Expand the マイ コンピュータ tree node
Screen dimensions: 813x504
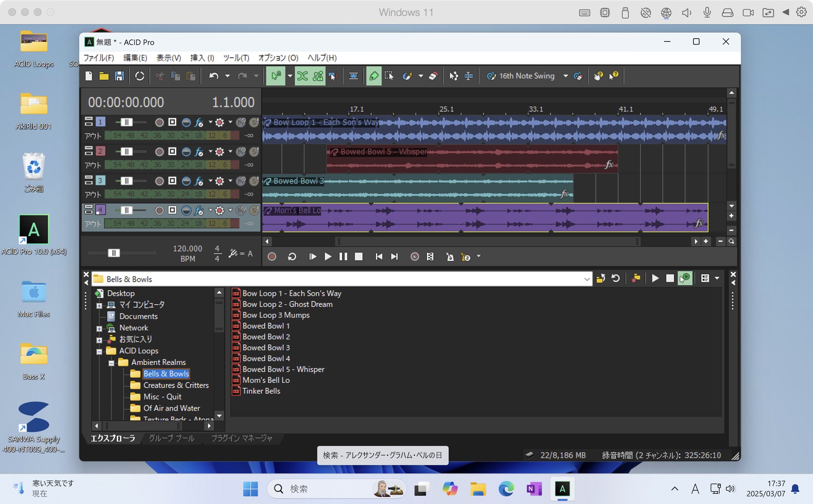[x=99, y=305]
